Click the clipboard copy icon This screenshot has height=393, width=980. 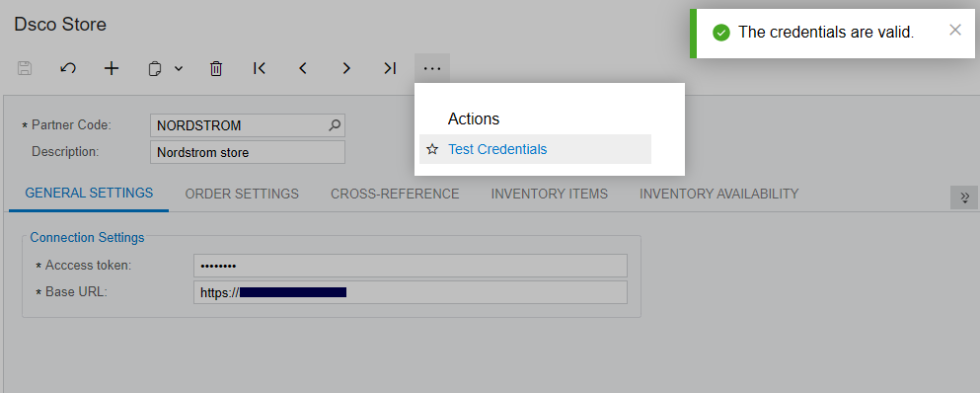(x=154, y=68)
